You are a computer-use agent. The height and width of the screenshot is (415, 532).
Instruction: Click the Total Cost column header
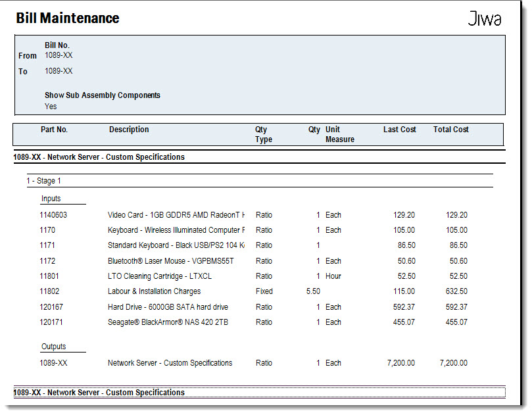pos(451,130)
